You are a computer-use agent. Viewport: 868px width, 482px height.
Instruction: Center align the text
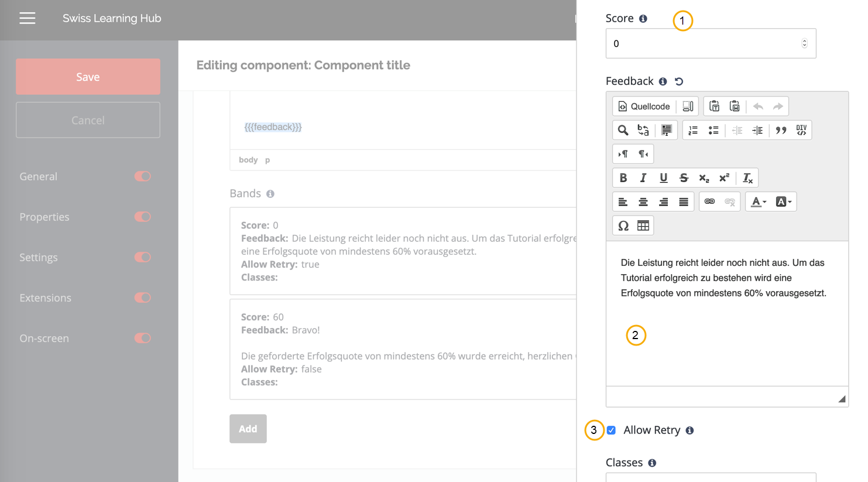click(643, 202)
